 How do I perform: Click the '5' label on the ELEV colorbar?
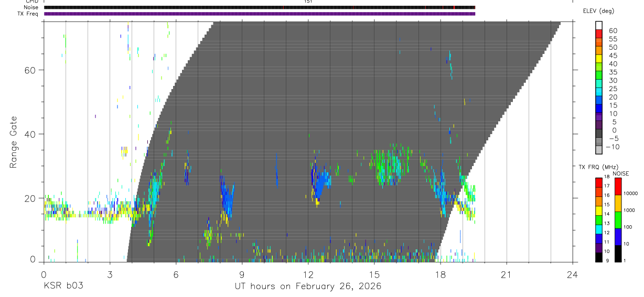pos(615,122)
